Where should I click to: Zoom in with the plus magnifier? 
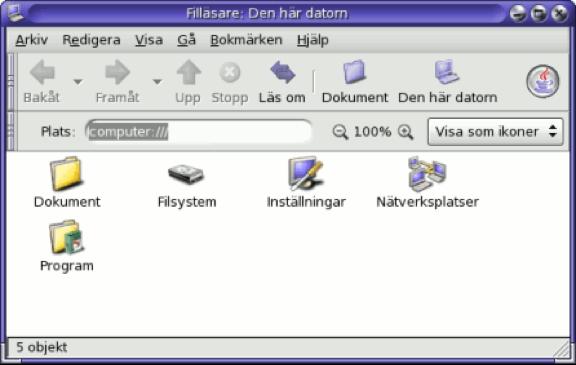406,131
